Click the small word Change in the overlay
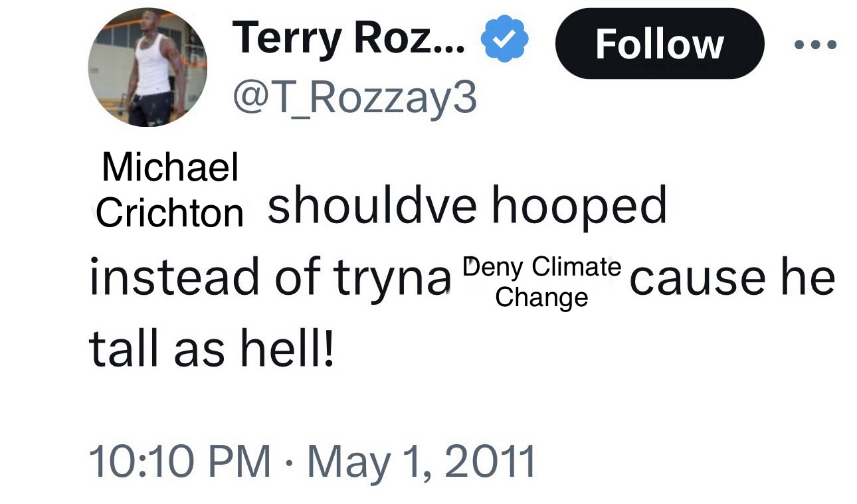This screenshot has height=504, width=857. [x=541, y=297]
